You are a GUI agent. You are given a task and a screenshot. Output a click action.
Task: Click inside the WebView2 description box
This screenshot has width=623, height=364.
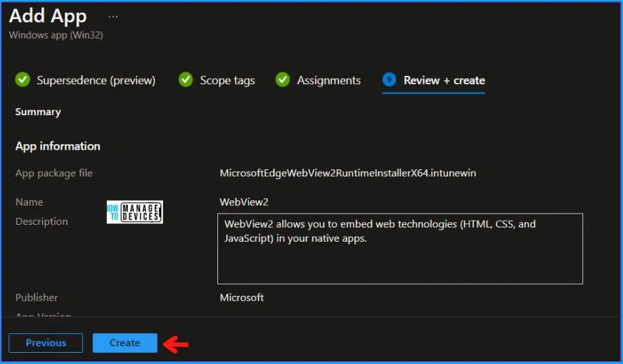pos(400,249)
